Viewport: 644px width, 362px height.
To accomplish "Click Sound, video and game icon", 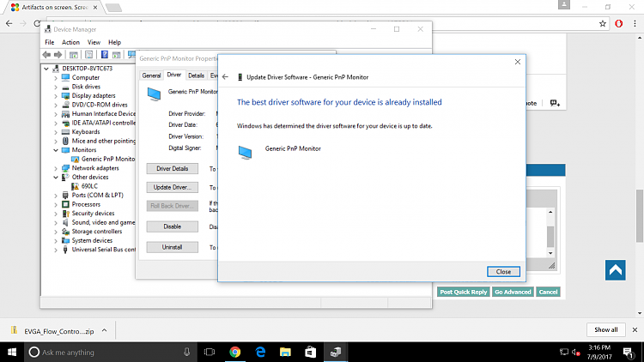I will 65,222.
